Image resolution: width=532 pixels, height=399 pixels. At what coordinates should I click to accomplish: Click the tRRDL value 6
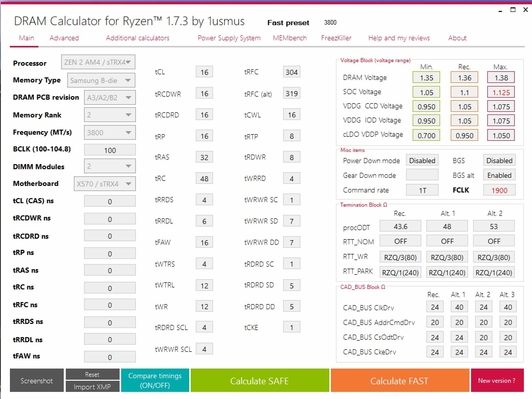pyautogui.click(x=204, y=221)
